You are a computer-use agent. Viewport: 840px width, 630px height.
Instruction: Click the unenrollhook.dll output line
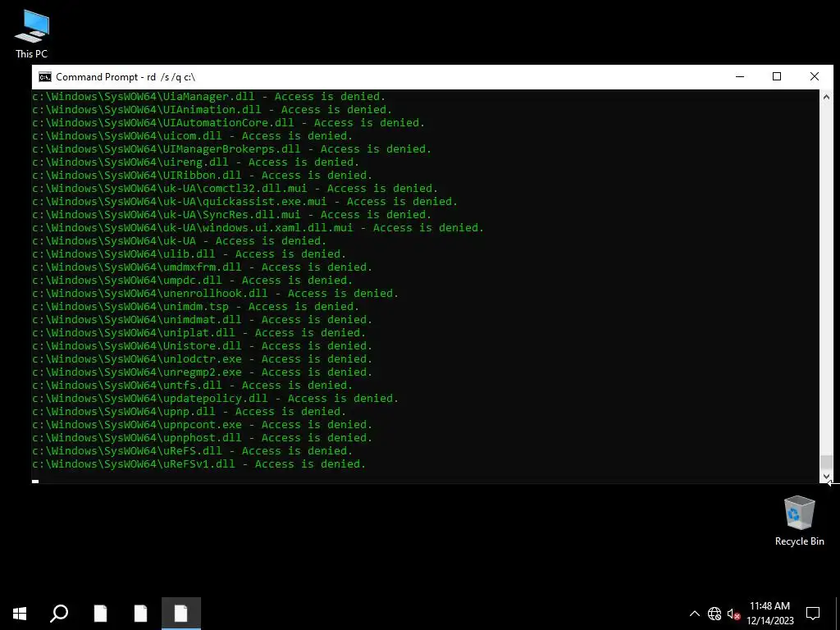(x=216, y=294)
